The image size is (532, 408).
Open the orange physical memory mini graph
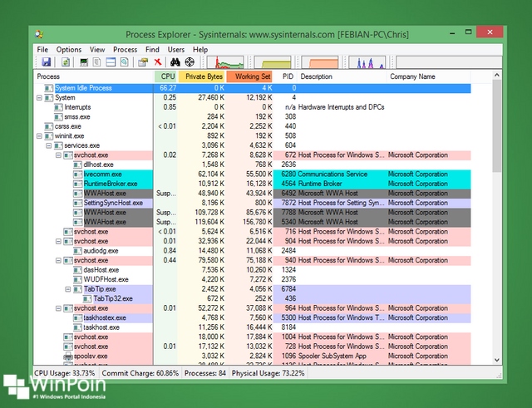(x=319, y=62)
